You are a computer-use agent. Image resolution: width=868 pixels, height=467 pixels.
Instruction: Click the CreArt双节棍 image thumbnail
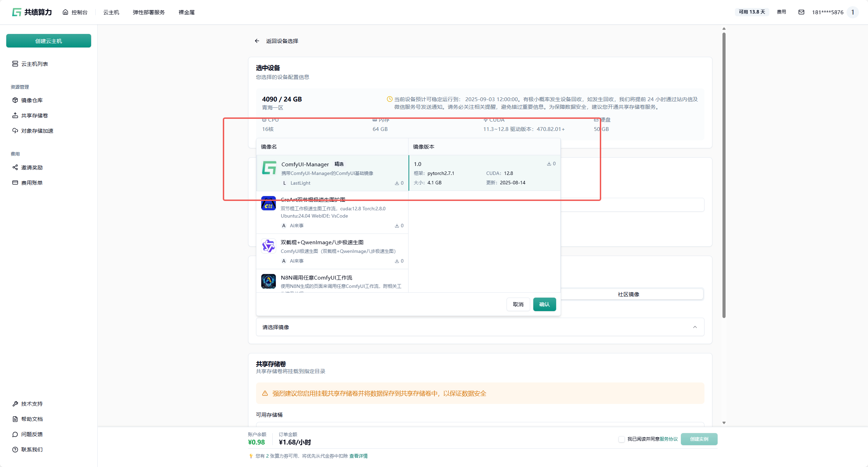tap(269, 203)
